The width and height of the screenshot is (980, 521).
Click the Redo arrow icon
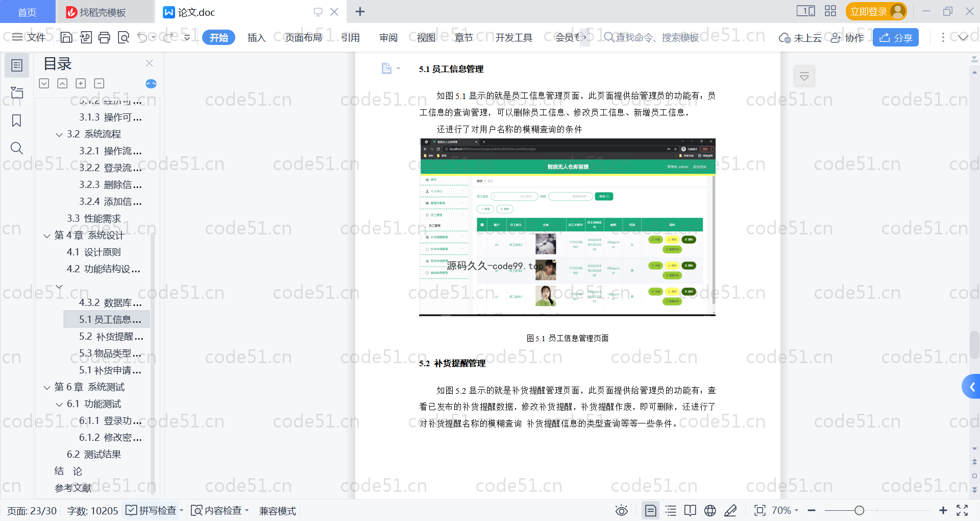coord(168,37)
